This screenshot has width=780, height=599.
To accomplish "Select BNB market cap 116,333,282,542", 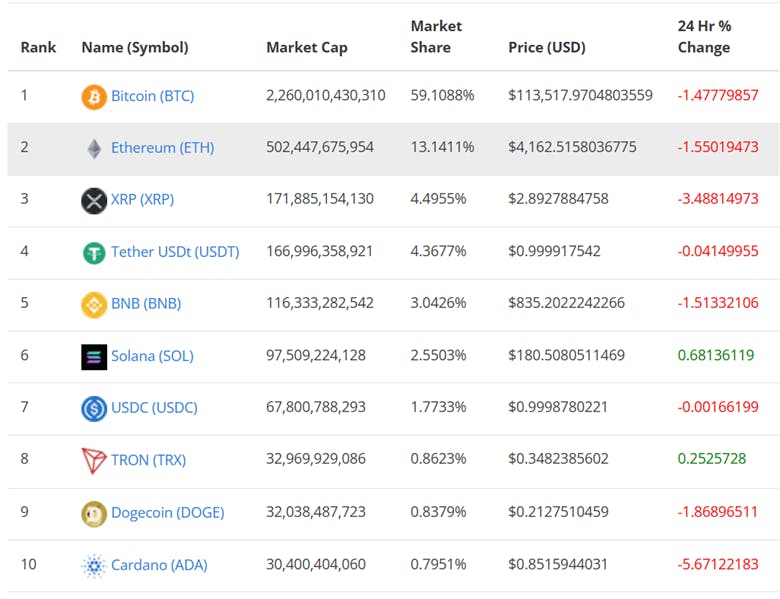I will coord(320,303).
